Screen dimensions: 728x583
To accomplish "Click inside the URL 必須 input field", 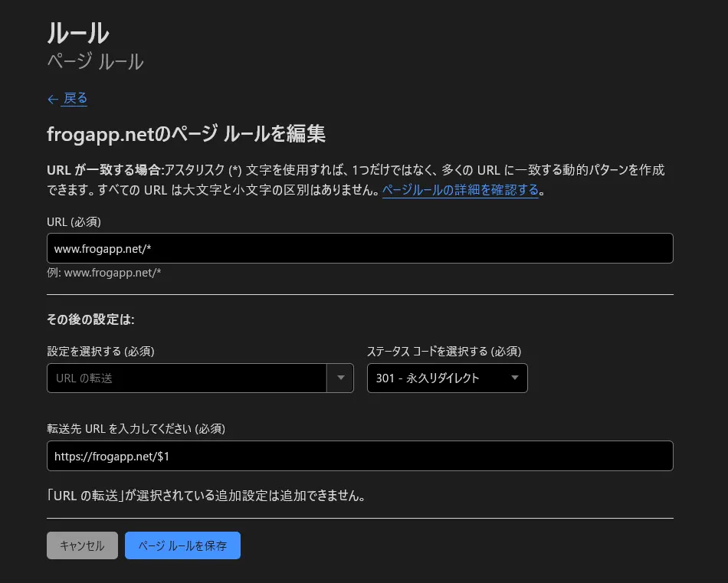I will pyautogui.click(x=360, y=247).
